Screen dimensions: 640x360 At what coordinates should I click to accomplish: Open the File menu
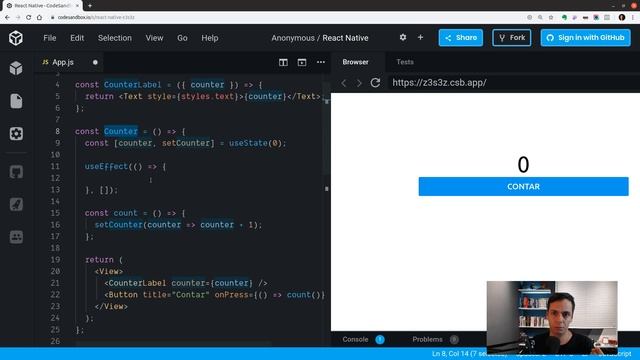[50, 38]
